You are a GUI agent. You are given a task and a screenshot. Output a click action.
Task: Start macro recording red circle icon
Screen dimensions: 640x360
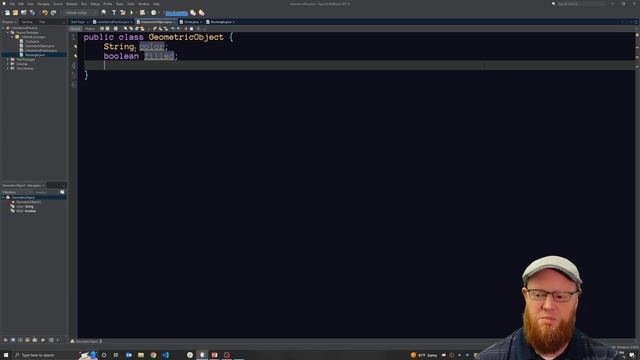click(186, 29)
